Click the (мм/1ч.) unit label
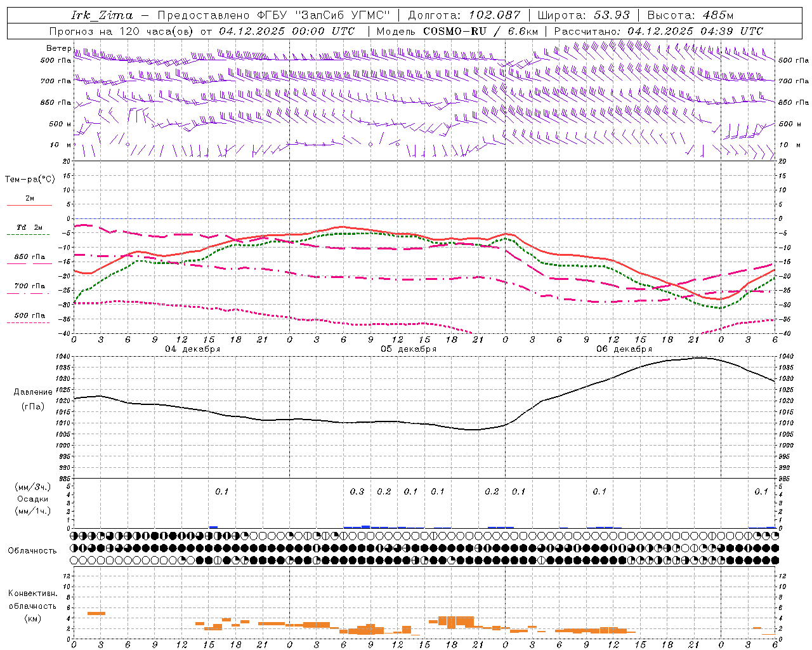Viewport: 812px width, 650px height. tap(33, 511)
